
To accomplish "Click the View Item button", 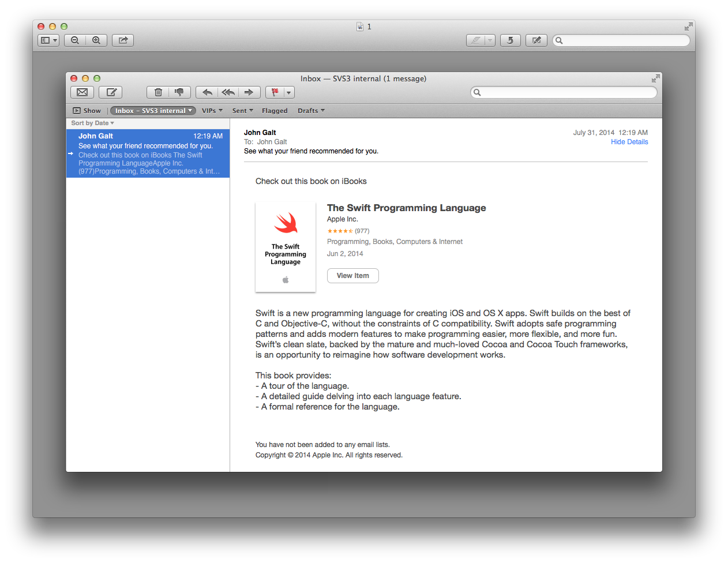I will pos(353,276).
